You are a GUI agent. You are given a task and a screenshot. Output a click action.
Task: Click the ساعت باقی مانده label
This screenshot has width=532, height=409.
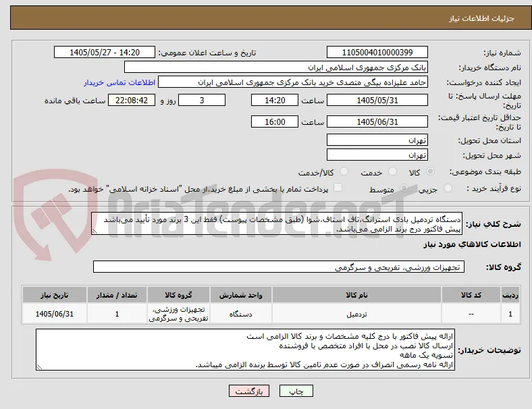tap(75, 101)
